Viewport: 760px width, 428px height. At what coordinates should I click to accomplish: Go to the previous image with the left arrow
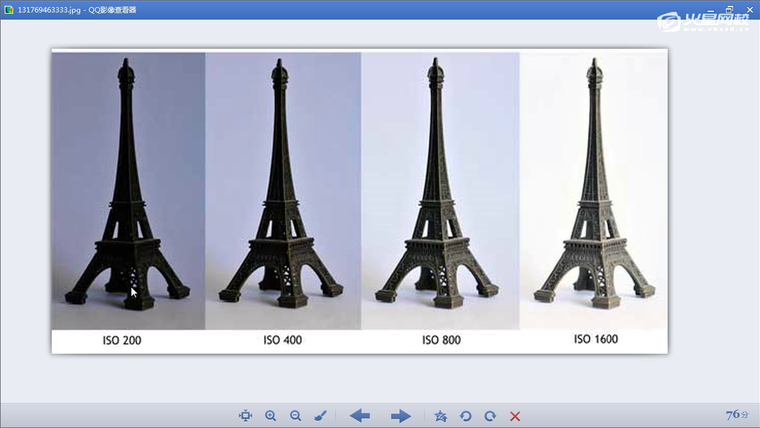(360, 416)
